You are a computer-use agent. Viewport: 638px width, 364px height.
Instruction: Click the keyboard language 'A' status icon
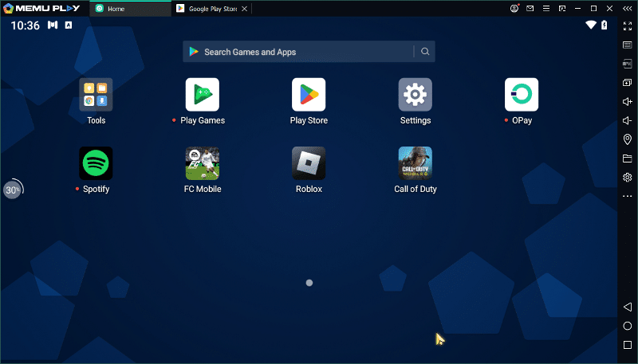tap(69, 25)
